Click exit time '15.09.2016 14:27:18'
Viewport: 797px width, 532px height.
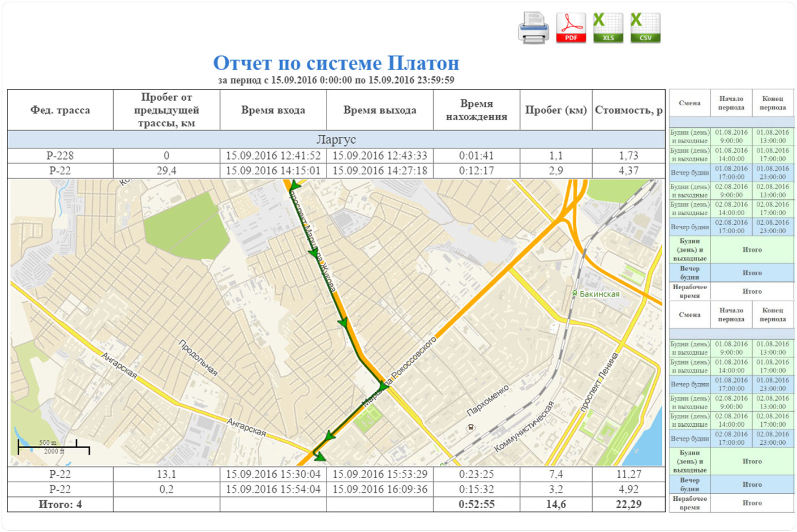point(380,170)
